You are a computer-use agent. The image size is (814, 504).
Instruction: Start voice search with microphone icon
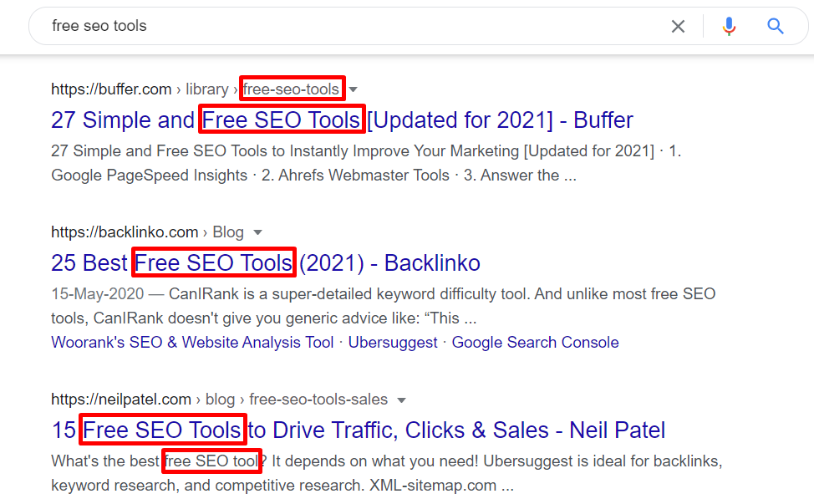[x=729, y=26]
